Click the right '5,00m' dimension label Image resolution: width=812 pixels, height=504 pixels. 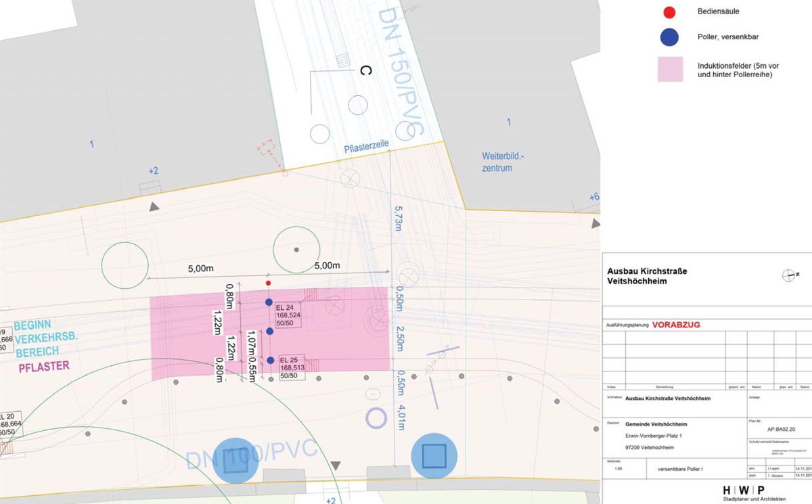tap(328, 265)
